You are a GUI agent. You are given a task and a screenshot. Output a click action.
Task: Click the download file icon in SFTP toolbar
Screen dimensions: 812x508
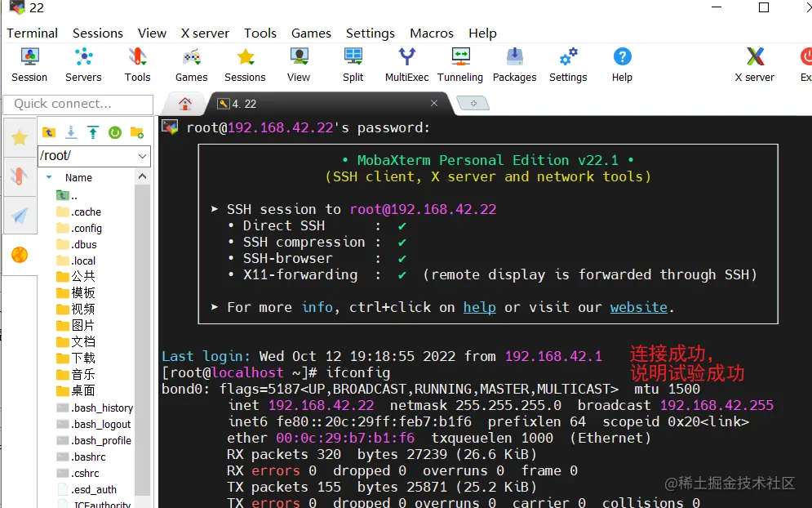pyautogui.click(x=71, y=132)
